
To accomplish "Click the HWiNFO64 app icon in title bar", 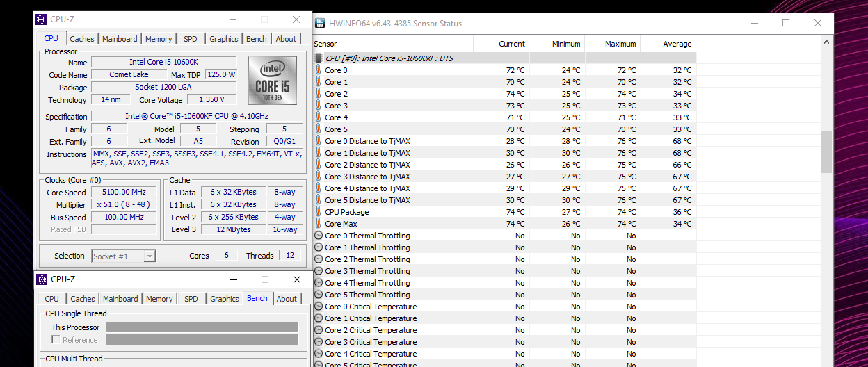I will (x=321, y=23).
